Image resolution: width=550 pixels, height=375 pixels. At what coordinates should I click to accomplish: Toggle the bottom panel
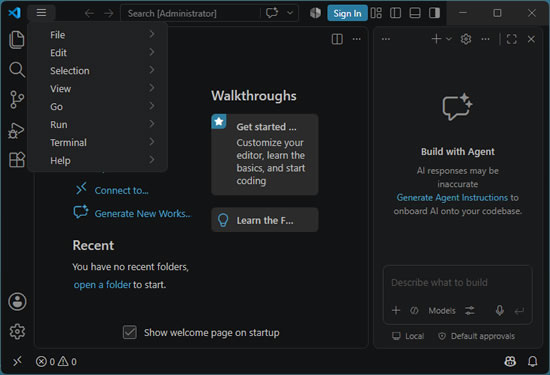point(415,13)
